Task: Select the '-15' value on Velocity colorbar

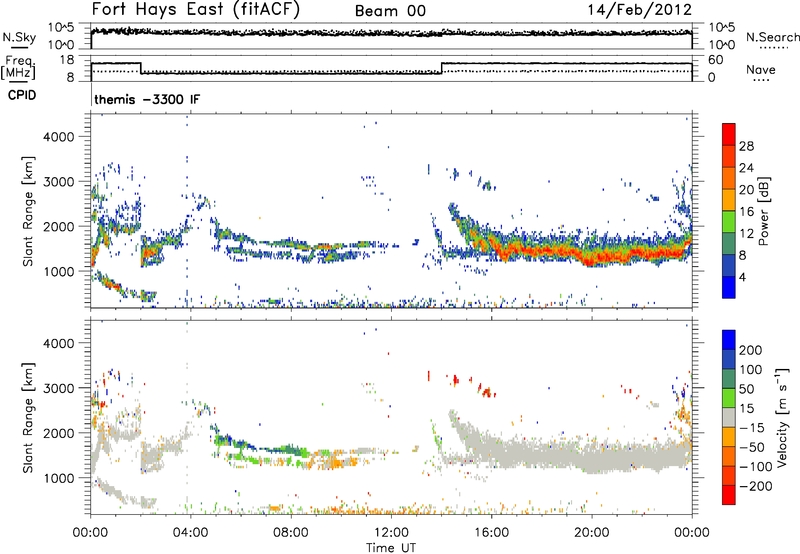Action: 753,428
